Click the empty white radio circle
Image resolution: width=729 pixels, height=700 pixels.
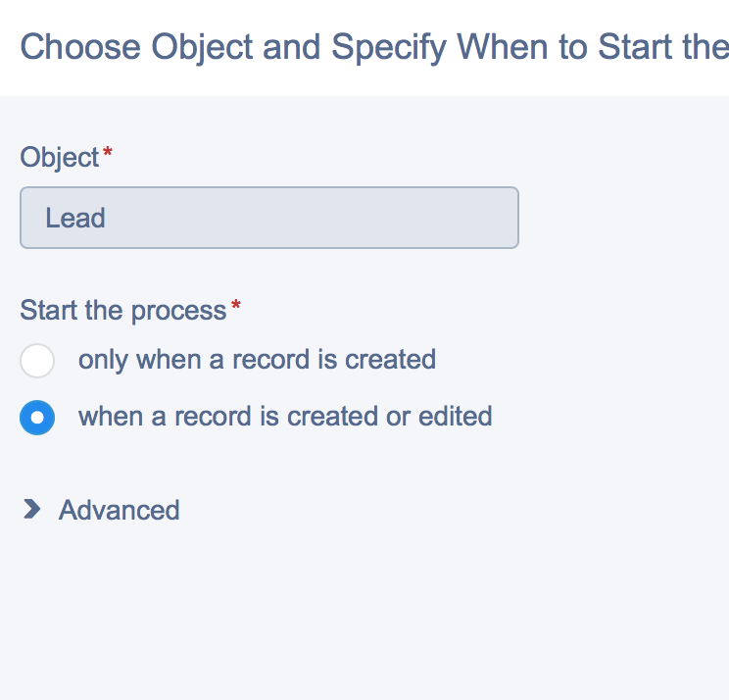click(x=37, y=361)
